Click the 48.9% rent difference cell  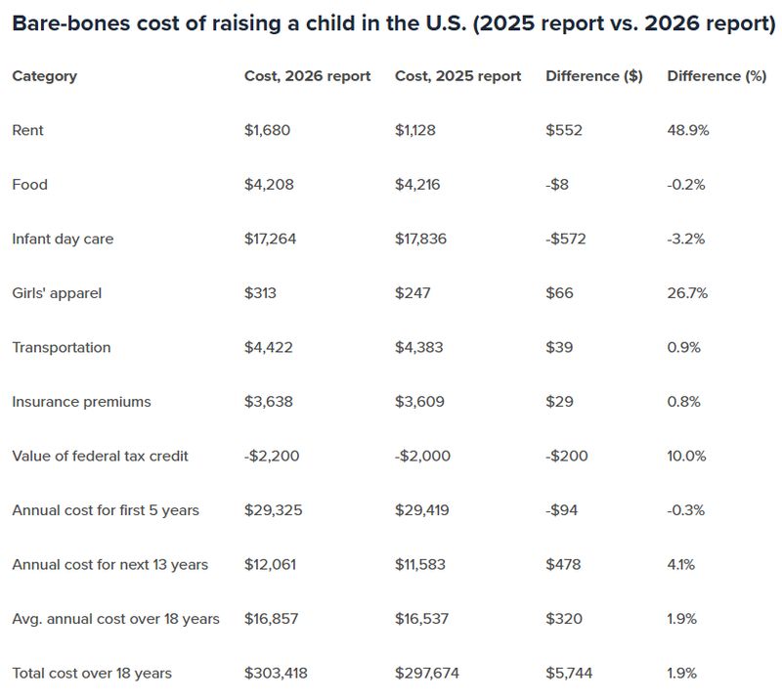(x=687, y=130)
